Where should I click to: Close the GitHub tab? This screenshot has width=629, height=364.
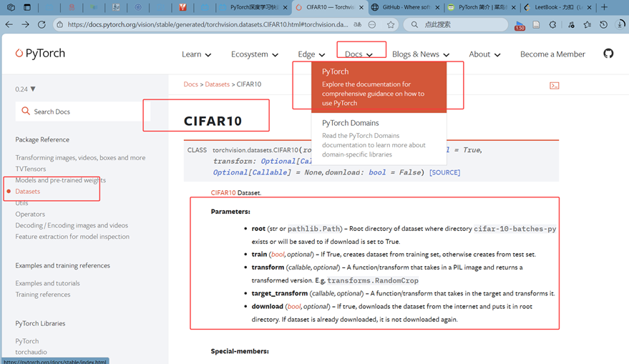(x=437, y=7)
